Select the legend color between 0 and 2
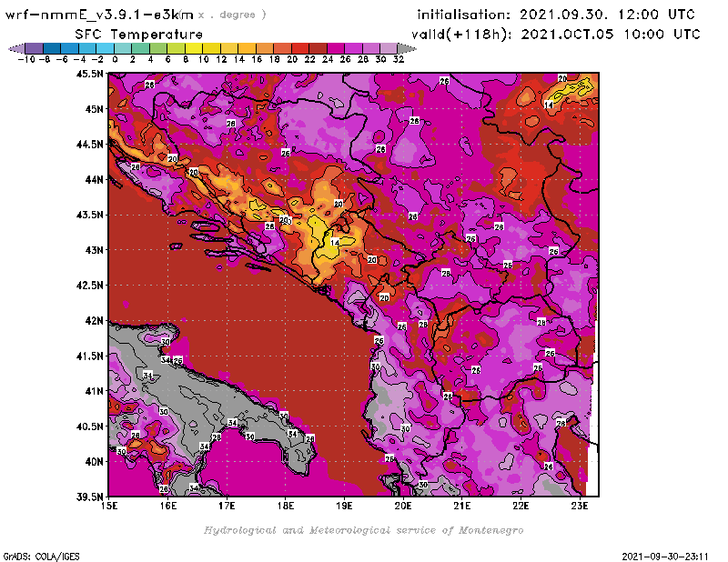This screenshot has height=562, width=728. pos(123,48)
